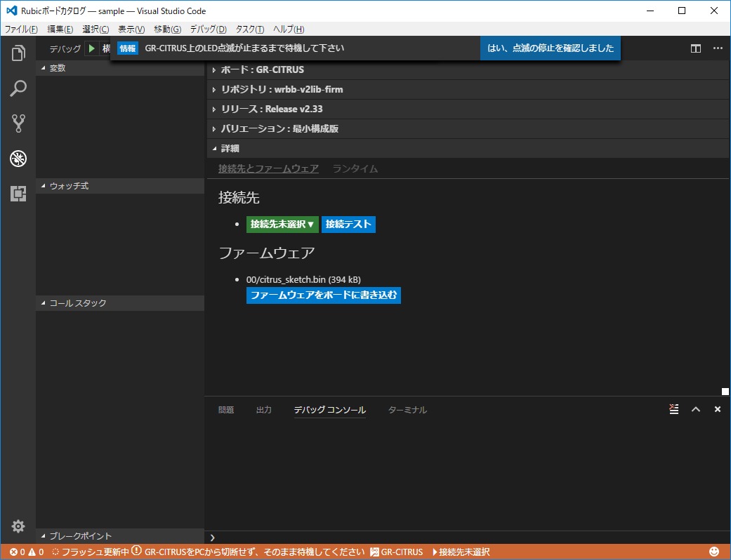The height and width of the screenshot is (560, 731).
Task: Open the Manage gear settings icon
Action: (18, 526)
